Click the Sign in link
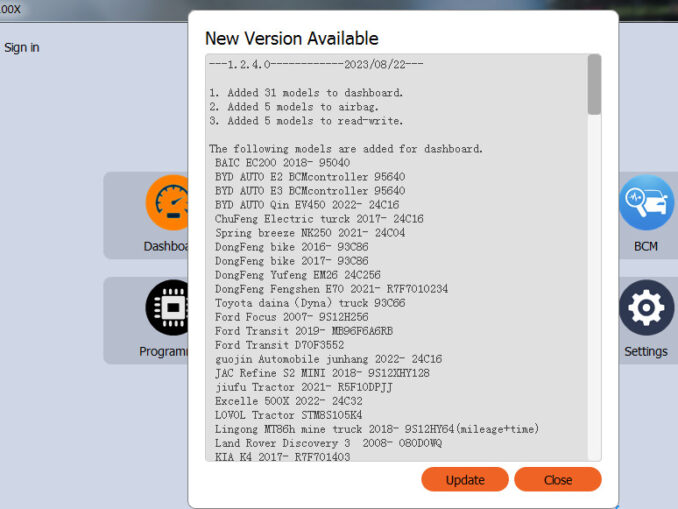Viewport: 678px width, 509px height. (22, 47)
